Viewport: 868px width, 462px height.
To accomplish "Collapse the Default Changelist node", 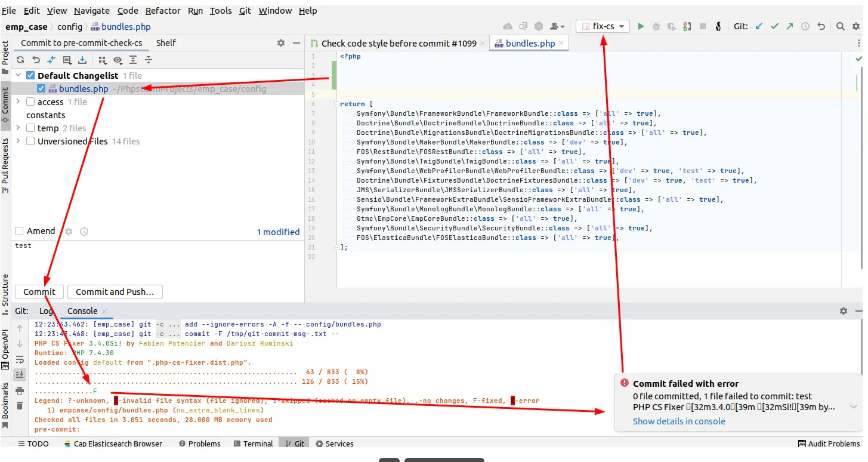I will tap(18, 76).
